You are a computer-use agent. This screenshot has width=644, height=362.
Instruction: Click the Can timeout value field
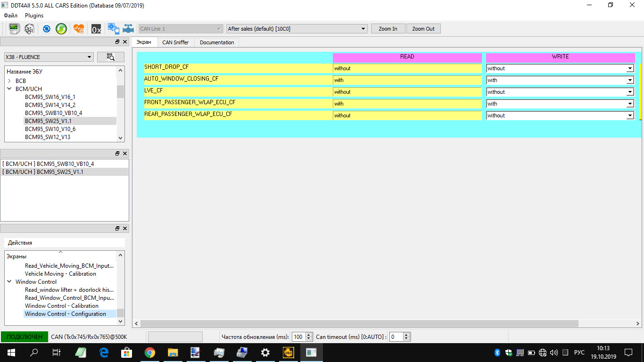click(x=396, y=337)
